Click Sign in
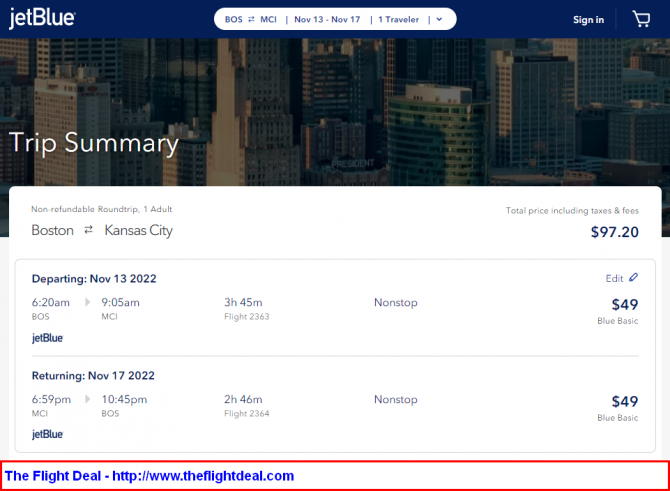The height and width of the screenshot is (491, 670). 588,20
